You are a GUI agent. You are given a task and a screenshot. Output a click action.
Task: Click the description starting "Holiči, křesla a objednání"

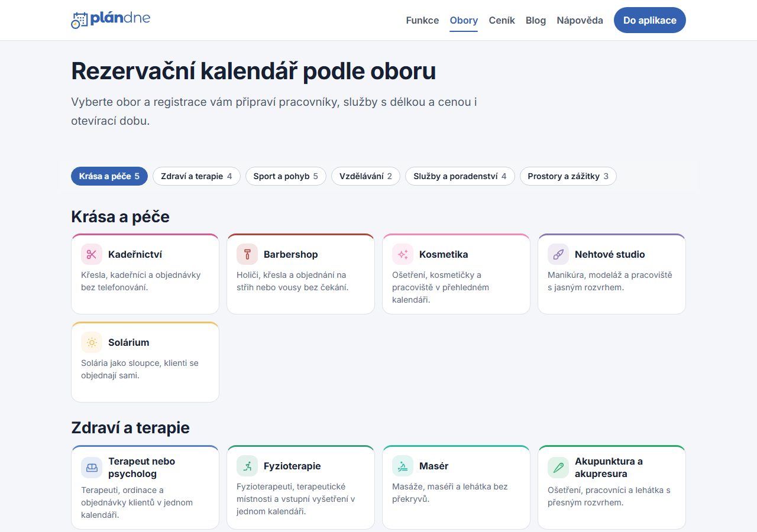pos(293,281)
